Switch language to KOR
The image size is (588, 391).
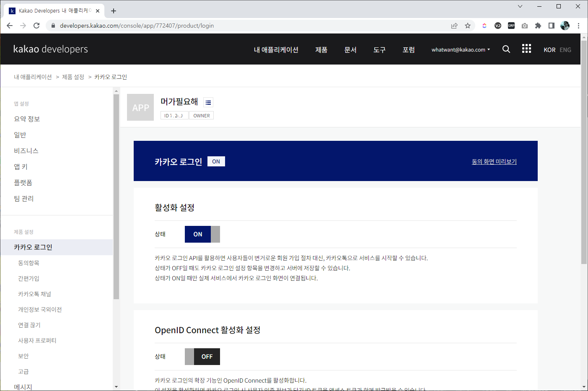coord(549,49)
